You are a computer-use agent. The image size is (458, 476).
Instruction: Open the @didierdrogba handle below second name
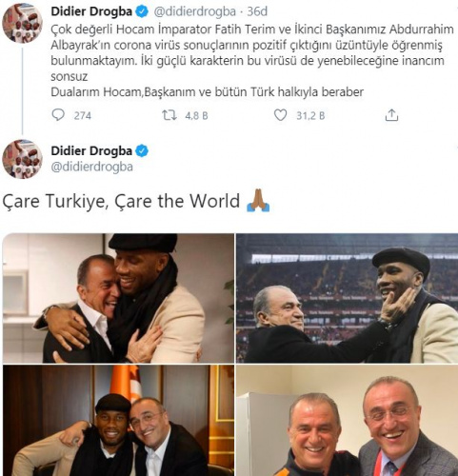point(92,167)
